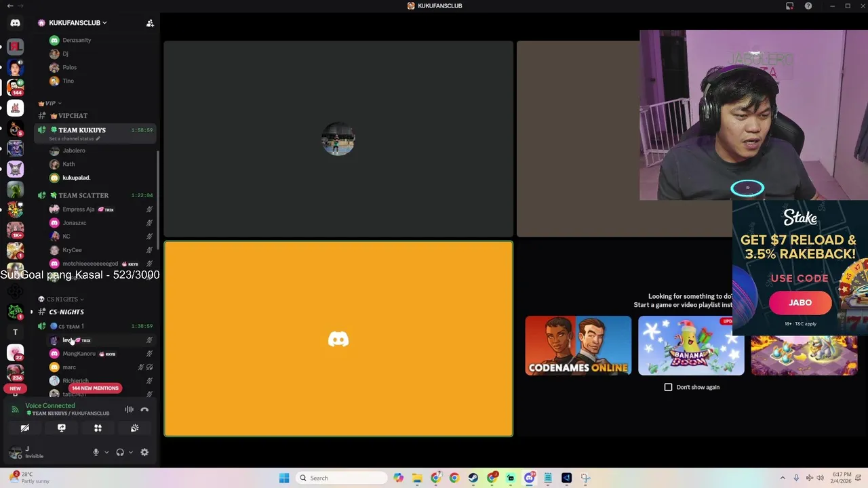
Task: Collapse the VIP category
Action: point(50,103)
